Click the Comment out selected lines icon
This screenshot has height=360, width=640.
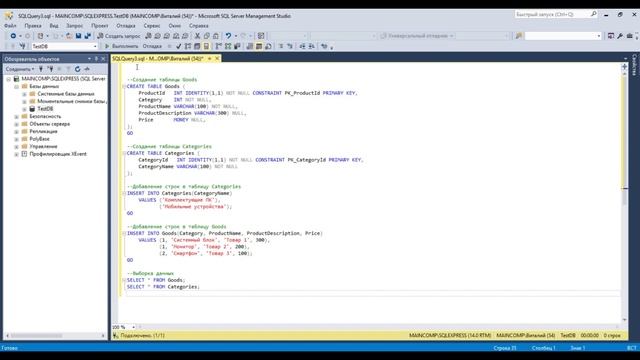point(281,46)
